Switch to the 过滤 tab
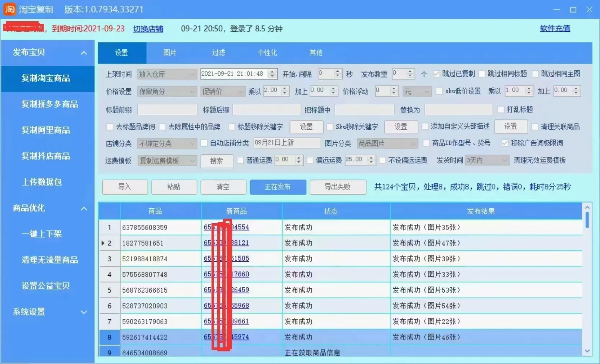The image size is (600, 364). coord(218,53)
